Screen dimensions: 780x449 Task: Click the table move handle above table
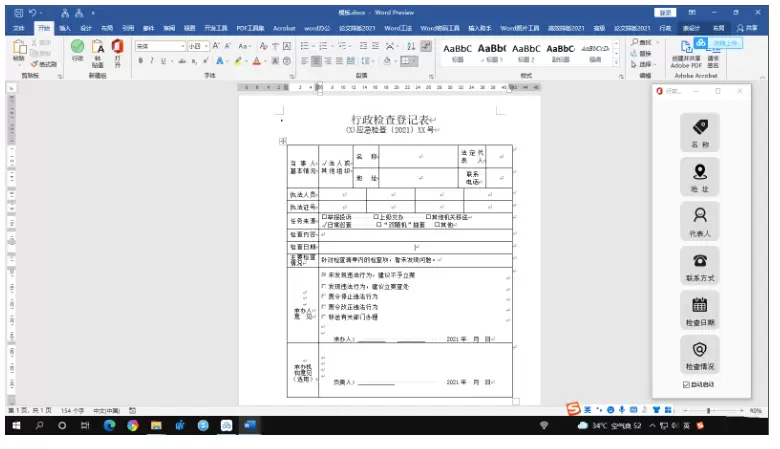click(x=283, y=141)
